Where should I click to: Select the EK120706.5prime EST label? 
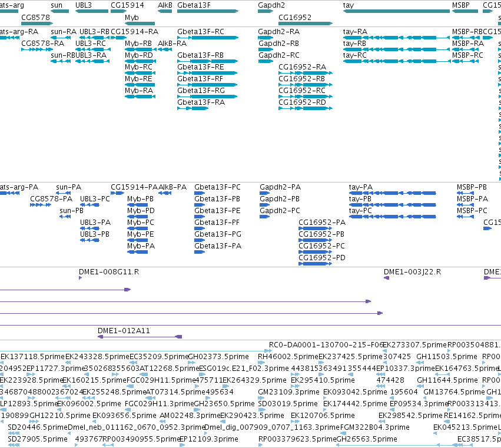(323, 416)
